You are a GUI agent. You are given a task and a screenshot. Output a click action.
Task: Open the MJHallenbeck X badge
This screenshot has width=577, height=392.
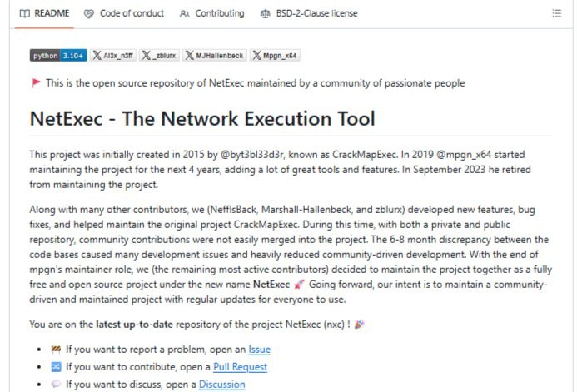click(215, 56)
